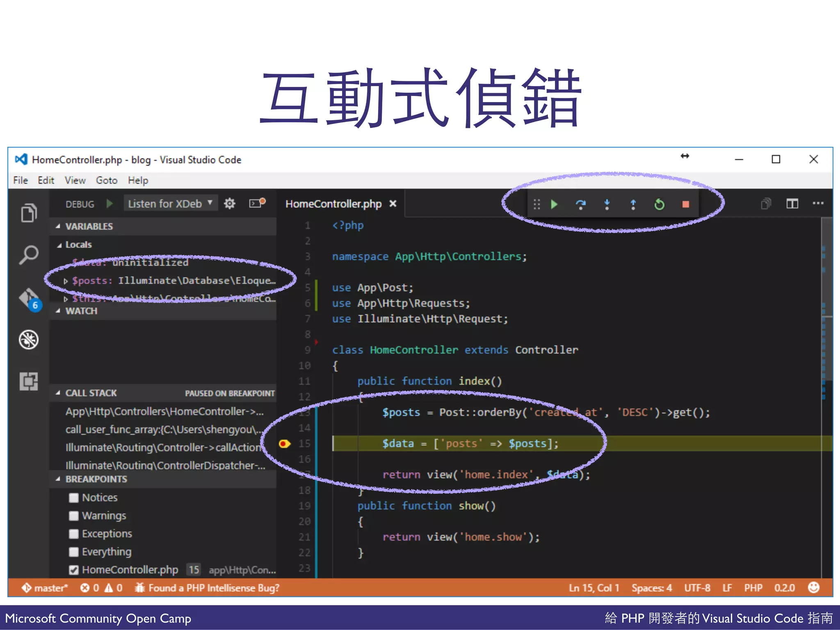840x630 pixels.
Task: Click the PAUSED ON BREAKPOINT label
Action: [x=230, y=393]
